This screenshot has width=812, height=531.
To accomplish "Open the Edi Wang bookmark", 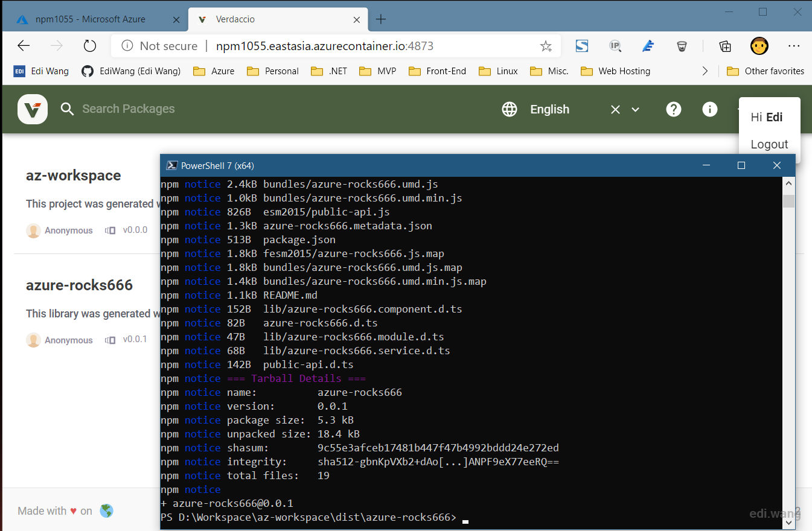I will (41, 71).
